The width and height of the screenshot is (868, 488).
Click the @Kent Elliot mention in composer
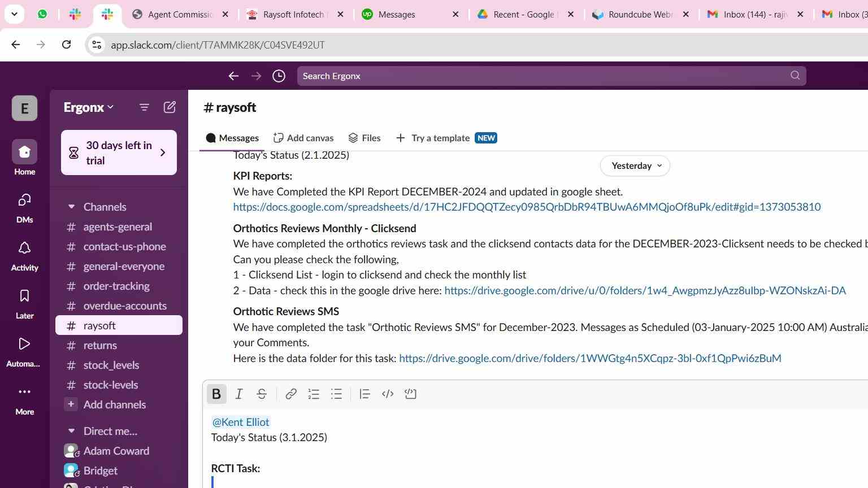coord(241,422)
